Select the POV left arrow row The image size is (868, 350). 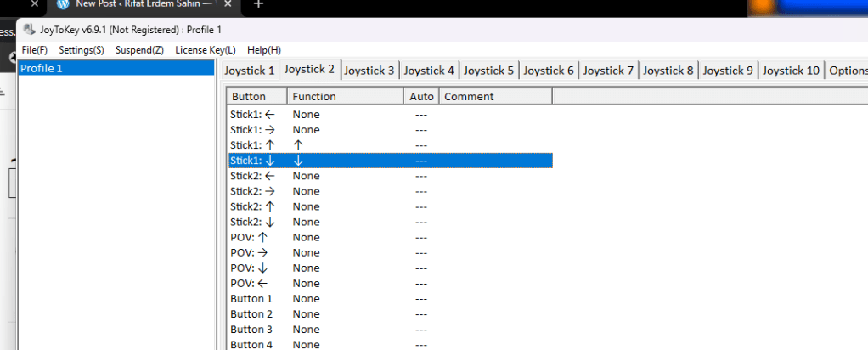[x=391, y=284]
